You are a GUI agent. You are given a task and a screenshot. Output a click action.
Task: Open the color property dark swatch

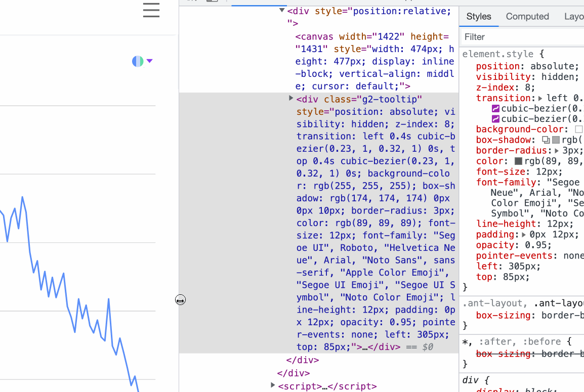coord(518,161)
